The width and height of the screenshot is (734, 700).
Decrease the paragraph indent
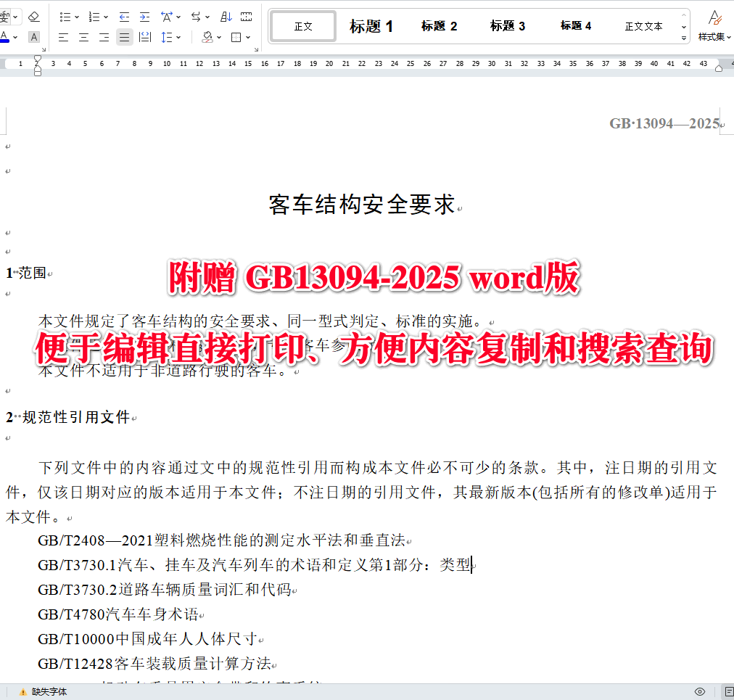125,16
